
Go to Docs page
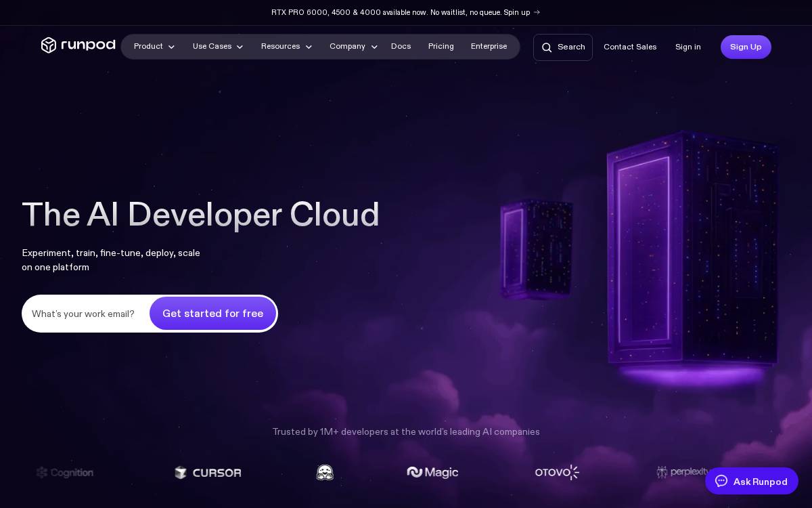(401, 47)
